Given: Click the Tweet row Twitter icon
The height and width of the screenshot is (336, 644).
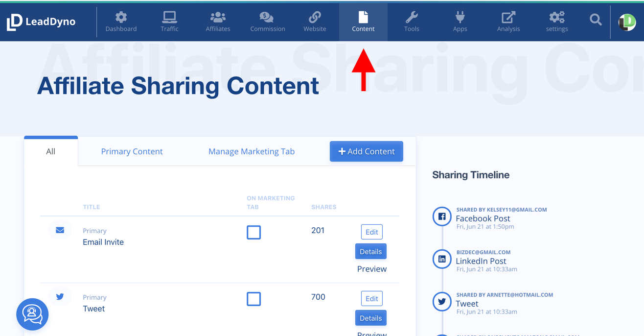Looking at the screenshot, I should pyautogui.click(x=60, y=297).
